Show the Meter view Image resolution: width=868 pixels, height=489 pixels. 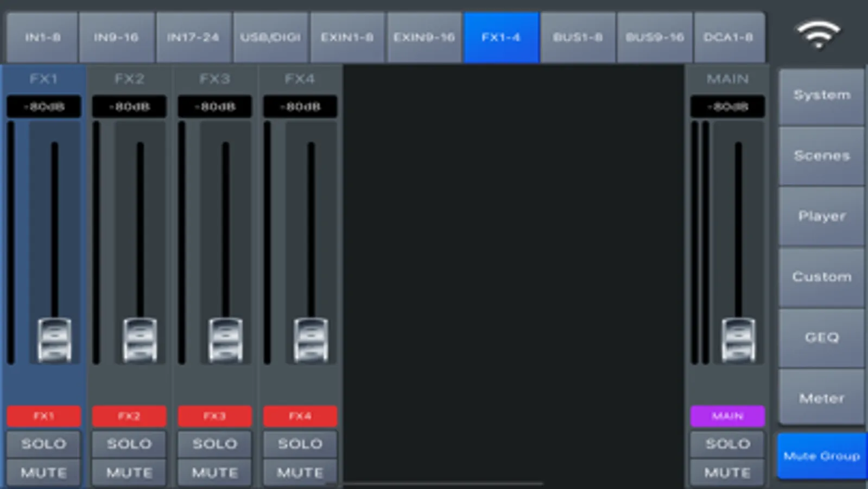tap(822, 398)
